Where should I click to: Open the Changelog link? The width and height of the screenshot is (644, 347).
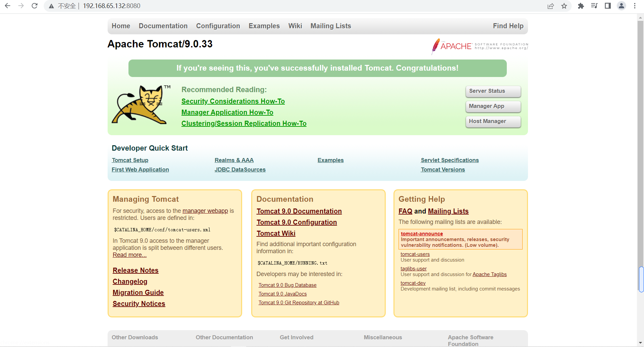click(x=130, y=281)
